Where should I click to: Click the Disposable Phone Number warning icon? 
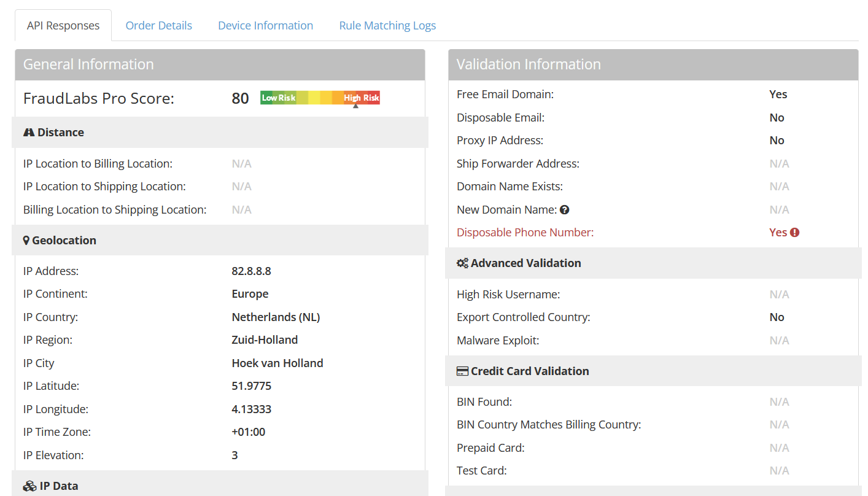click(795, 233)
